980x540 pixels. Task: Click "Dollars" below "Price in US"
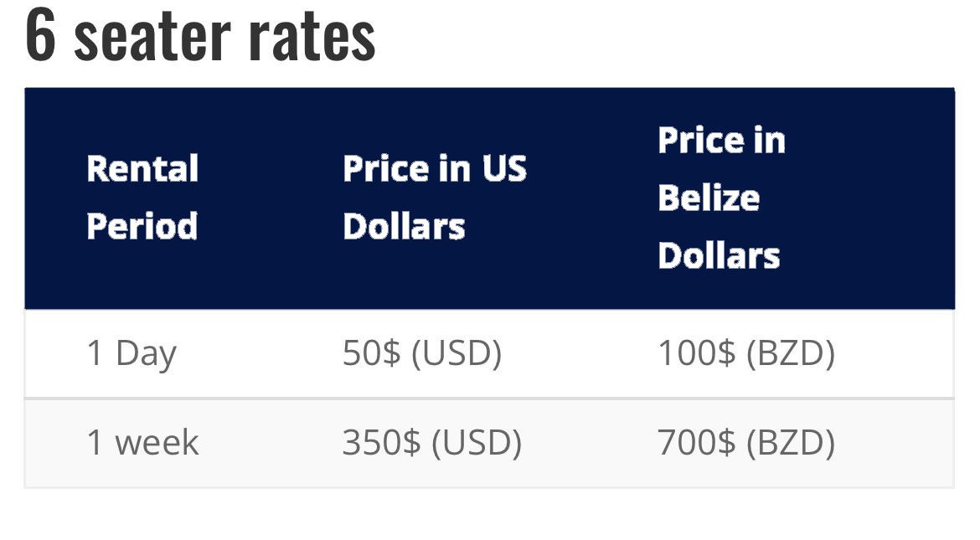tap(405, 226)
